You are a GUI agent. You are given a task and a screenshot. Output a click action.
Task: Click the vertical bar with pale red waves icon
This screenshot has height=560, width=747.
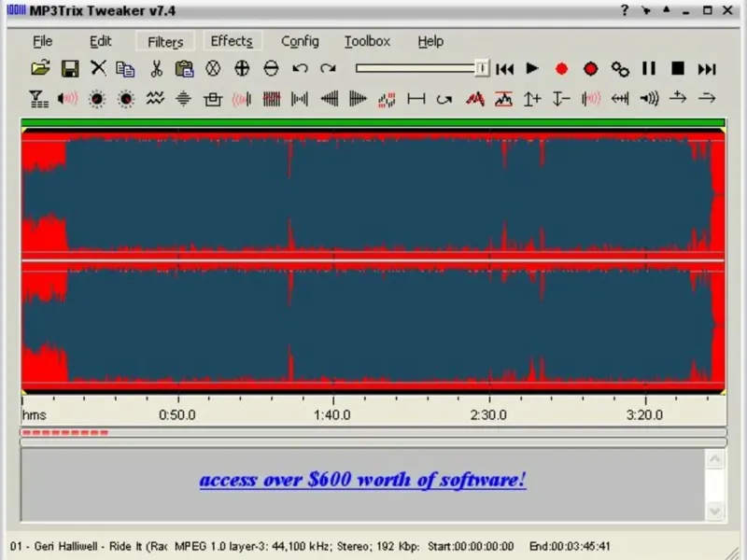[x=591, y=99]
